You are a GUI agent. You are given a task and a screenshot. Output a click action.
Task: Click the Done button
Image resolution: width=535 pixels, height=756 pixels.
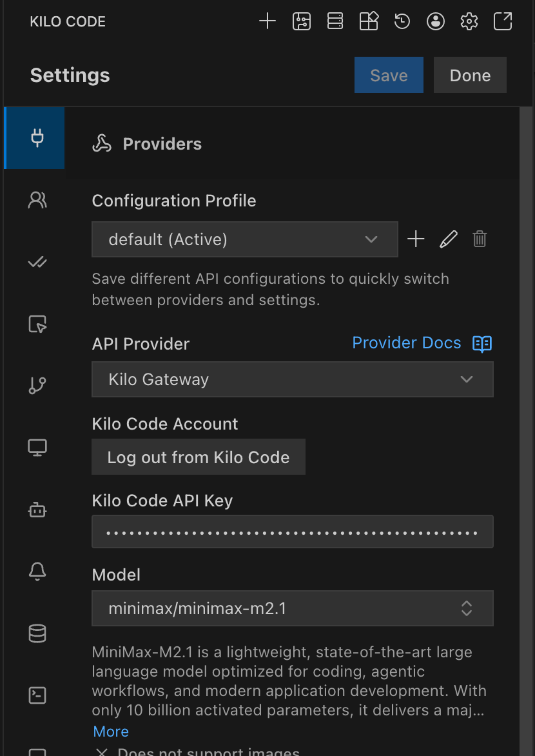coord(470,75)
